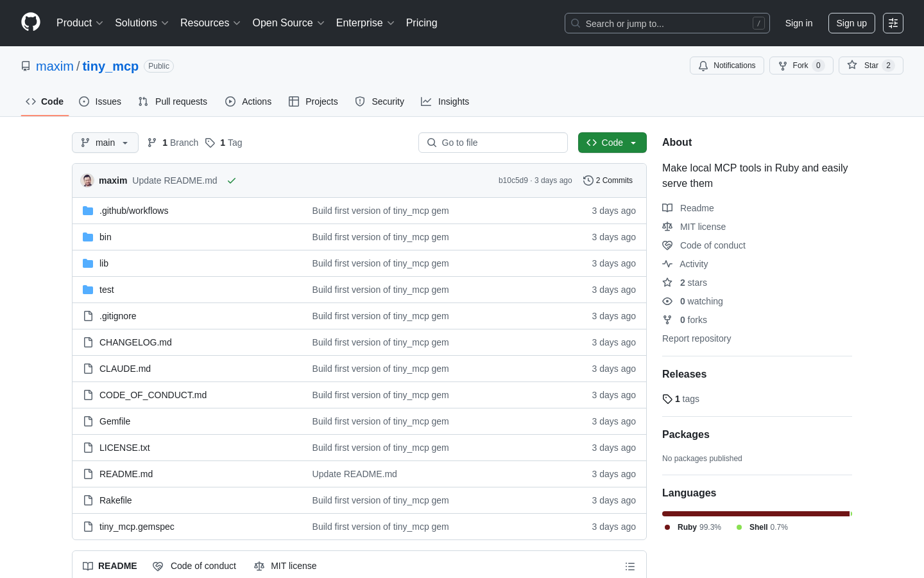The width and height of the screenshot is (924, 578).
Task: Open maxim's avatar in latest commit row
Action: [87, 180]
